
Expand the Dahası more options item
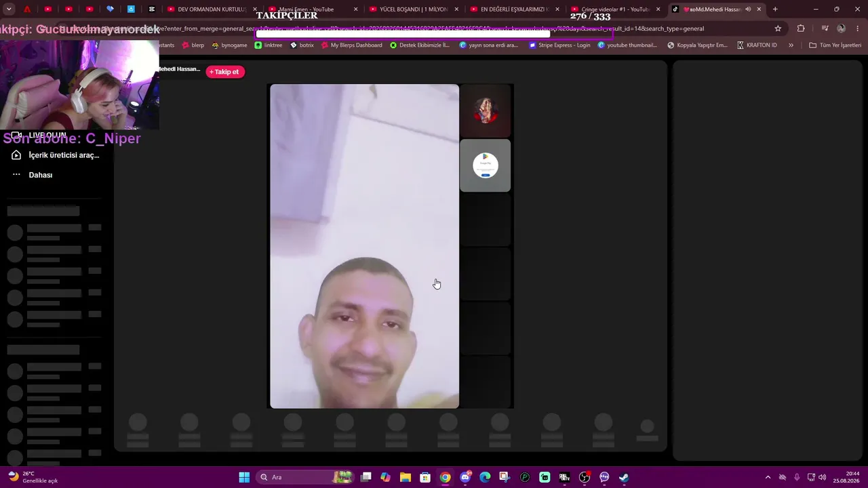tap(33, 175)
